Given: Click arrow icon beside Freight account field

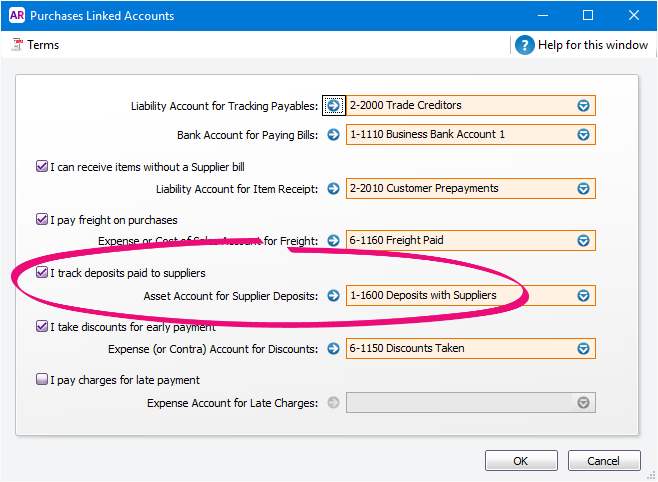Looking at the screenshot, I should (334, 241).
